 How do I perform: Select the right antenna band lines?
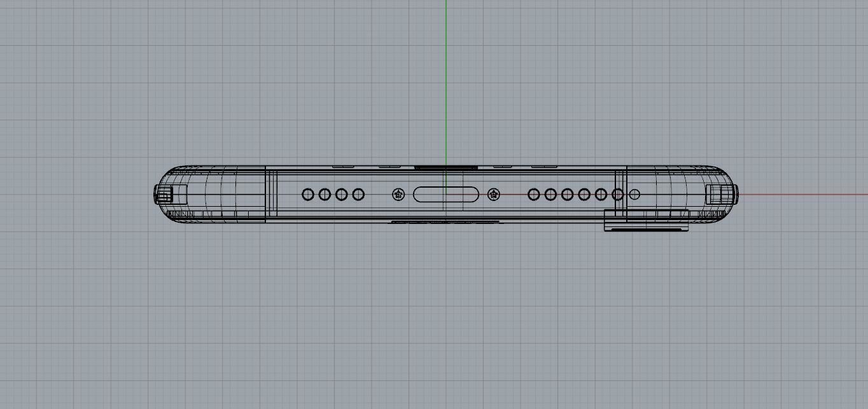(621, 194)
